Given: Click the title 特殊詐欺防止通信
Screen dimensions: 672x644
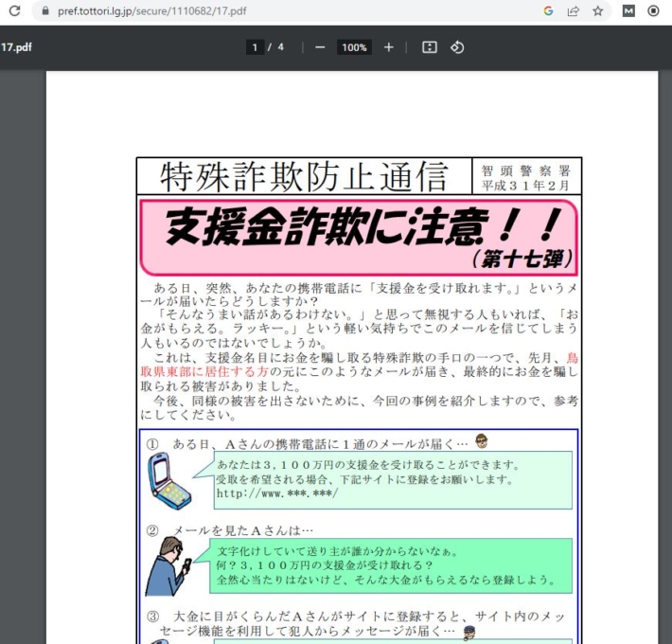Looking at the screenshot, I should tap(304, 177).
